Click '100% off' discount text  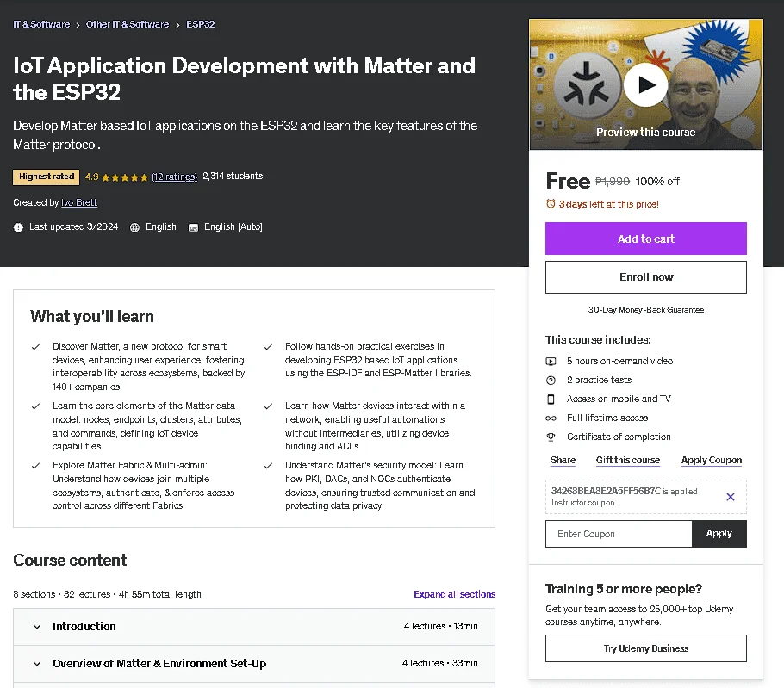(657, 182)
